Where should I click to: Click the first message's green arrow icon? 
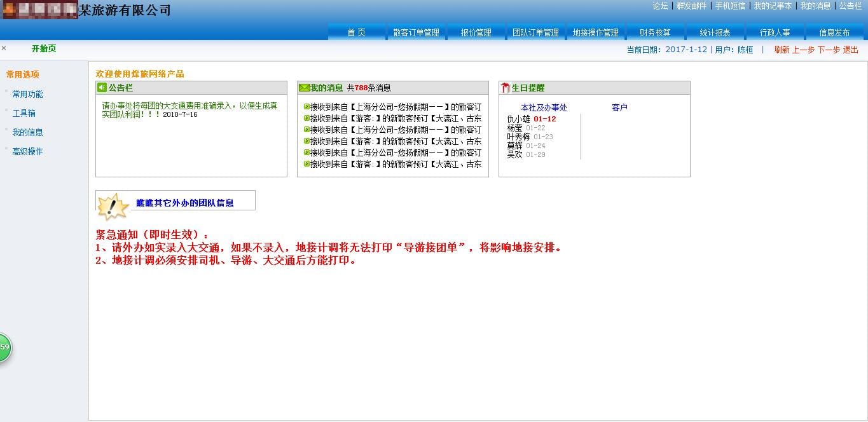coord(307,107)
